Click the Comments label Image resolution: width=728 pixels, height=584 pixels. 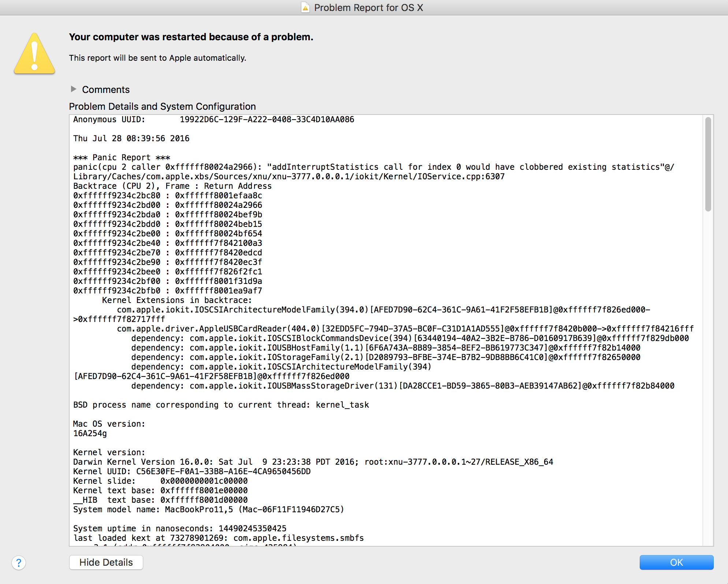106,90
